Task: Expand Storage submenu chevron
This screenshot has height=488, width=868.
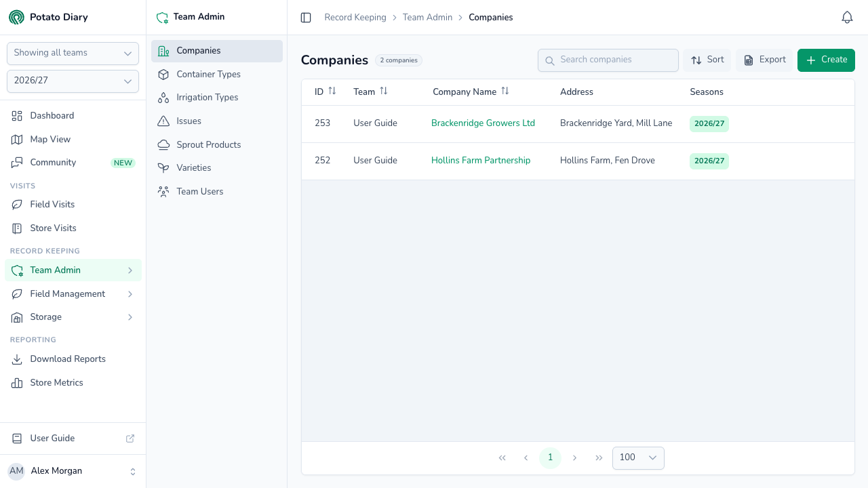Action: [130, 317]
